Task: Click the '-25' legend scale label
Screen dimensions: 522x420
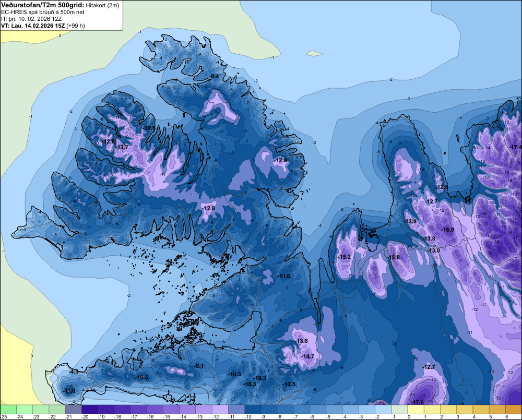Action: [4, 417]
